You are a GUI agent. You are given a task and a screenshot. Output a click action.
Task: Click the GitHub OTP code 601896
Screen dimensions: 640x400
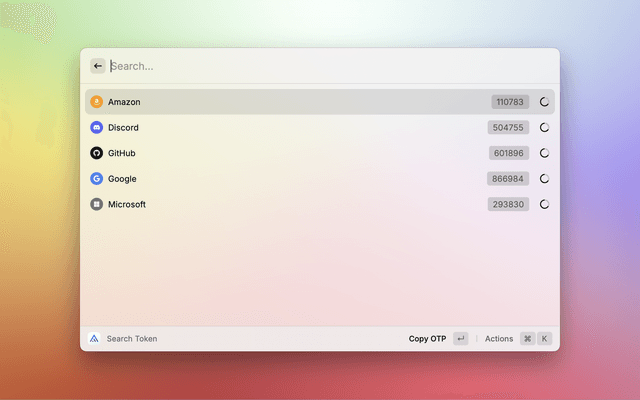508,153
